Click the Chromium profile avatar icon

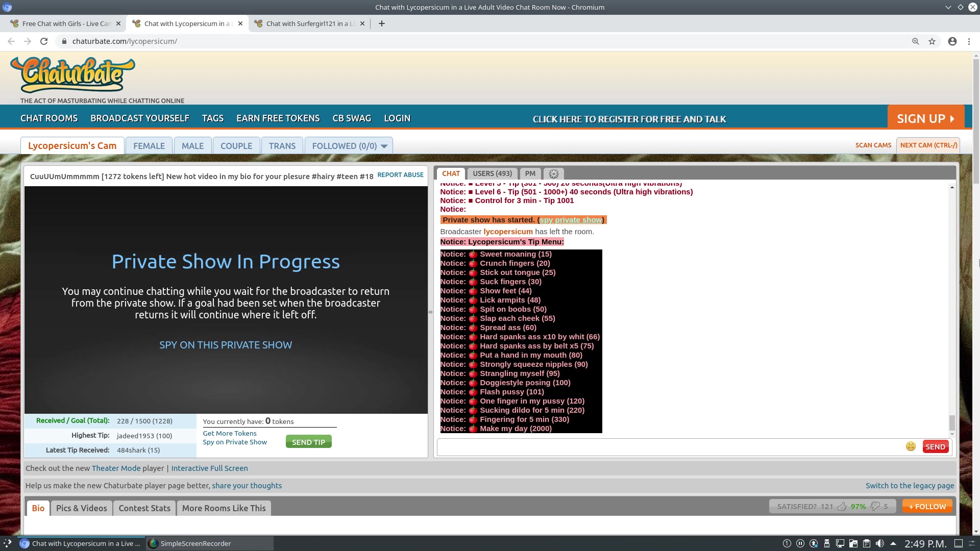(952, 41)
